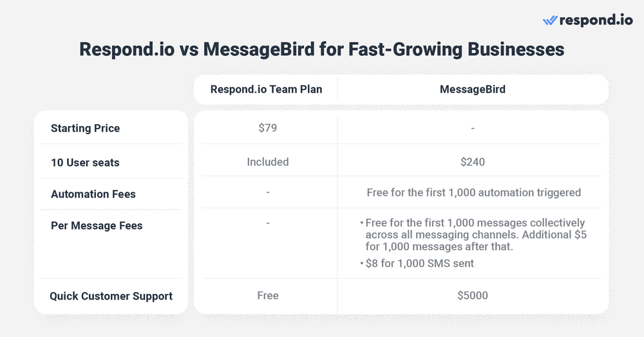Click the comparison title heading

click(322, 50)
